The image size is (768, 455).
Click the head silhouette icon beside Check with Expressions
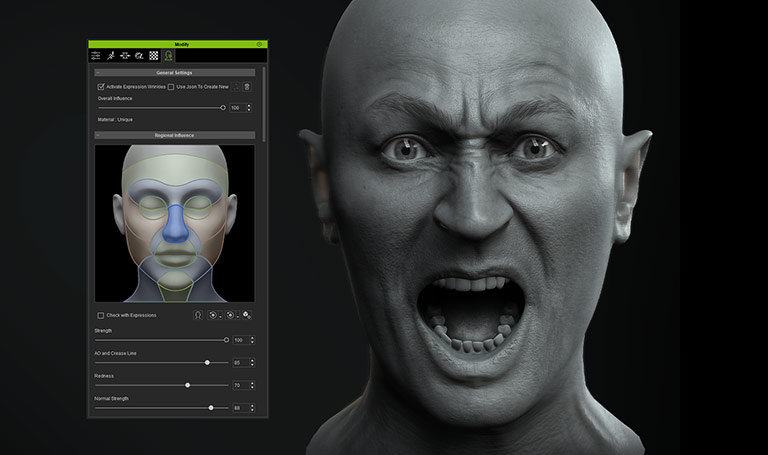(198, 315)
